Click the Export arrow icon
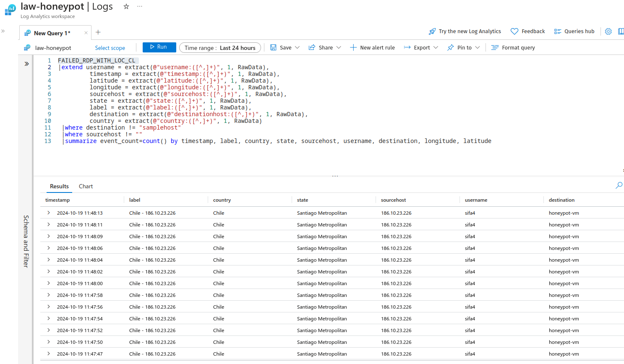This screenshot has height=364, width=624. [x=407, y=47]
